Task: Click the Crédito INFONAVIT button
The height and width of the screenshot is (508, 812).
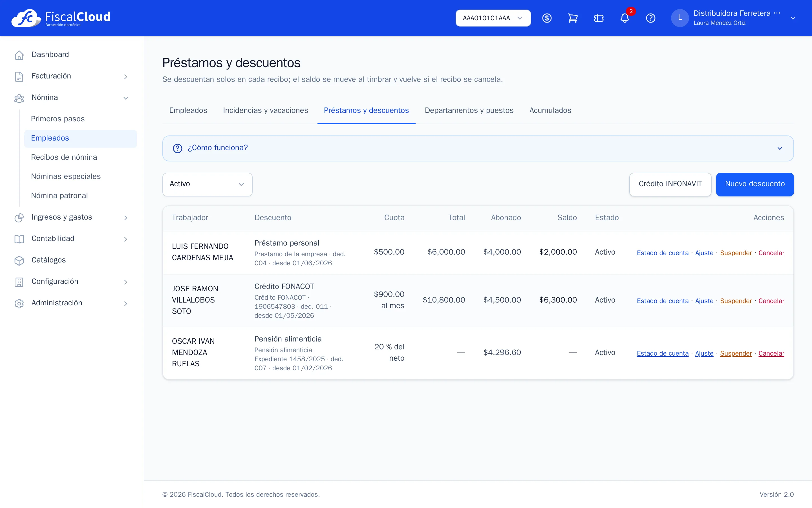Action: [670, 184]
